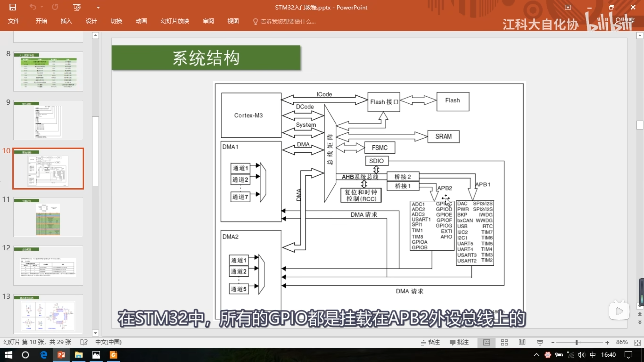This screenshot has width=644, height=362.
Task: Toggle the Notes (备注) pane
Action: click(x=430, y=342)
